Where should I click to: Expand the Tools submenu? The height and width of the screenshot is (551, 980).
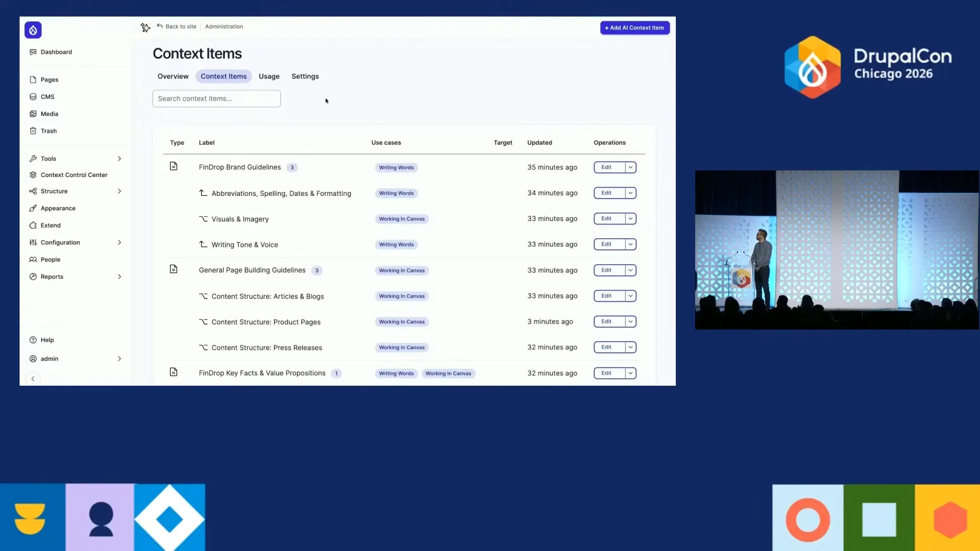[119, 158]
